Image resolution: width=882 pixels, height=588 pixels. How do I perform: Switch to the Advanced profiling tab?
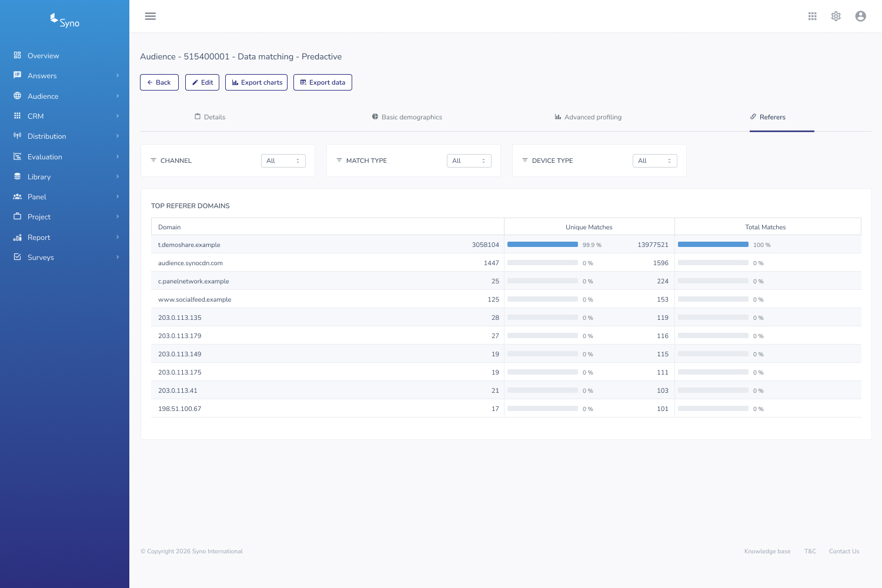[x=588, y=117]
